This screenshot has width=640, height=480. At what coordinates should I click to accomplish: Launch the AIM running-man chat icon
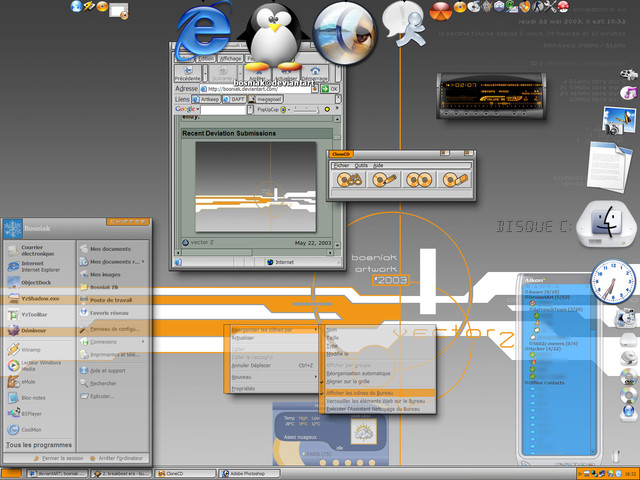click(404, 24)
